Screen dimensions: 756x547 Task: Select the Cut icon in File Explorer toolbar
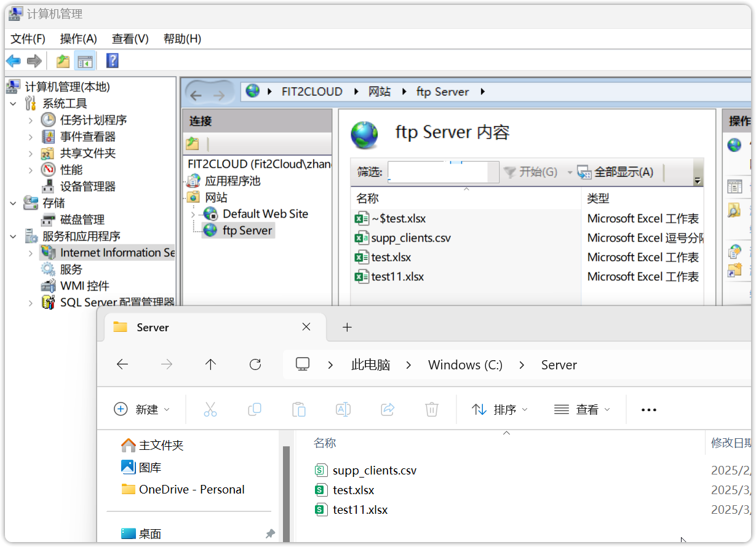click(210, 409)
